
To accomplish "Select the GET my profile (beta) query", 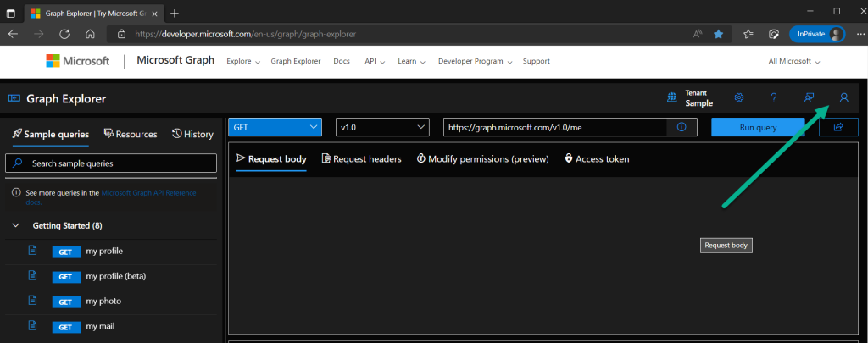I will 110,276.
